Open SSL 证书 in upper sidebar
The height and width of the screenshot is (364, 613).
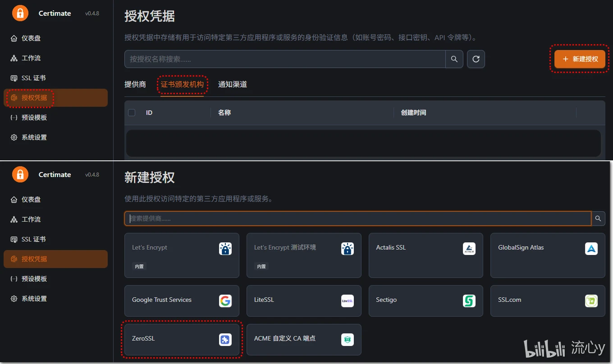pyautogui.click(x=56, y=78)
